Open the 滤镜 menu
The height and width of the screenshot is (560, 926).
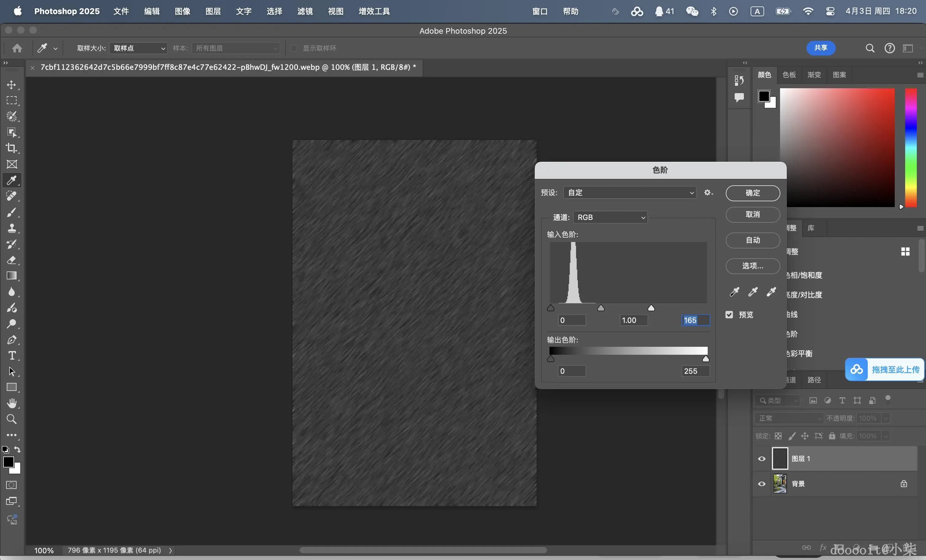pyautogui.click(x=305, y=11)
